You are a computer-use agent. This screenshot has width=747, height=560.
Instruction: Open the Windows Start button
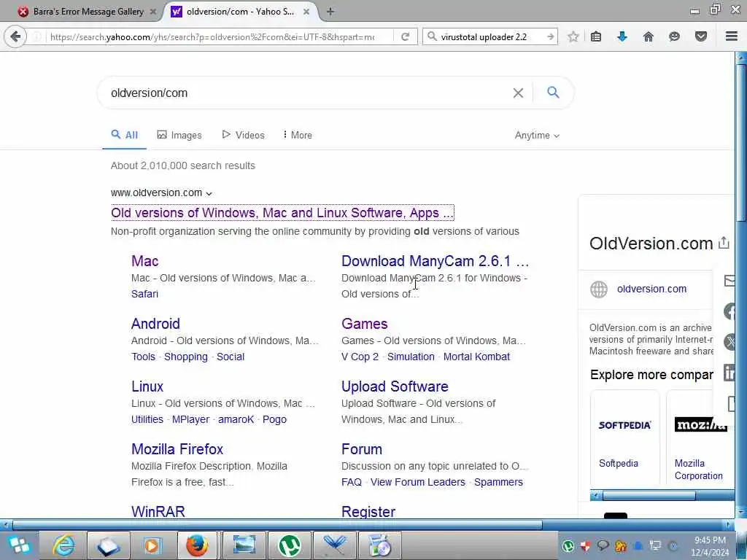(x=18, y=545)
